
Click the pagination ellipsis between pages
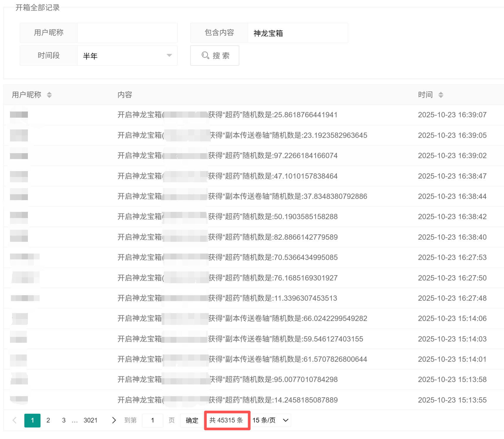click(75, 421)
